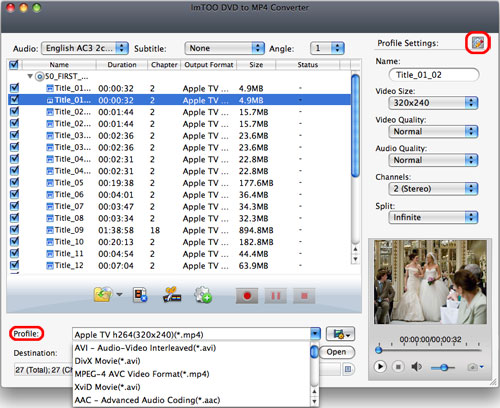This screenshot has height=408, width=500.
Task: Select the Title_09 row duration 01:38:58
Action: (116, 230)
